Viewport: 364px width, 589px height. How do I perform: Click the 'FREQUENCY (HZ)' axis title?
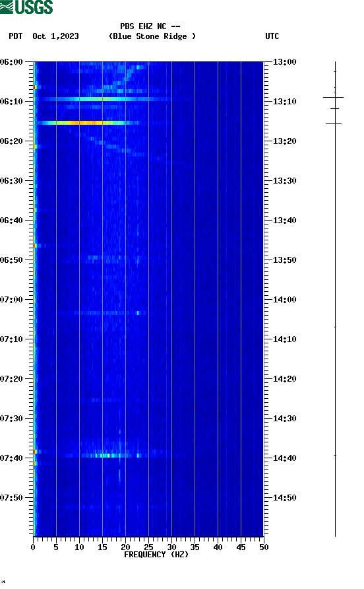click(156, 555)
